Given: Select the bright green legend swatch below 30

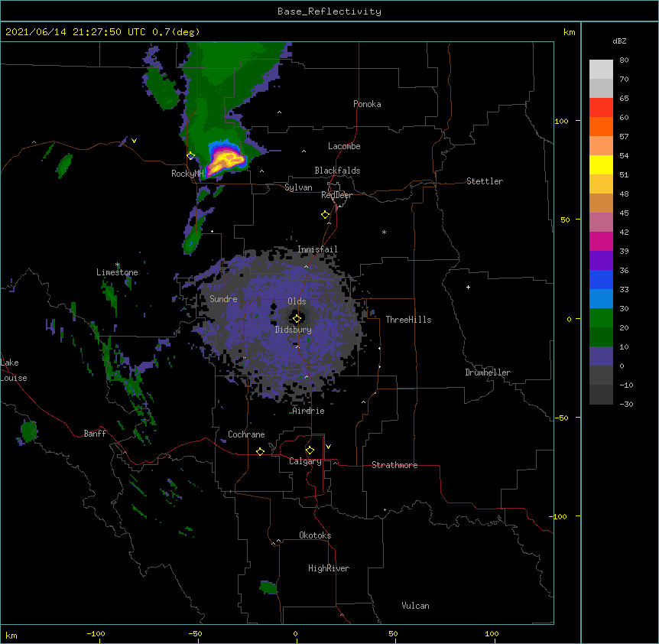Looking at the screenshot, I should 601,318.
